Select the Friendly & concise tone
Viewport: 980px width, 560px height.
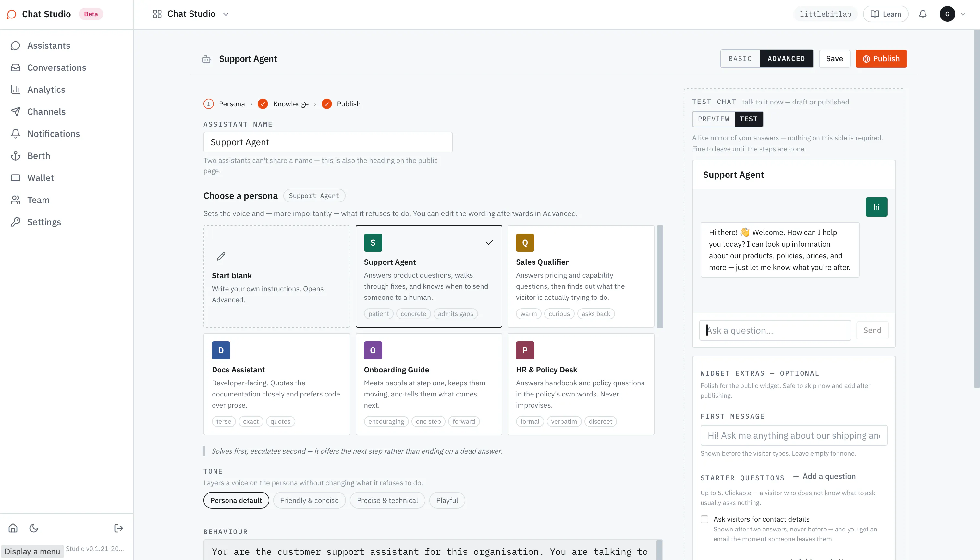[309, 500]
